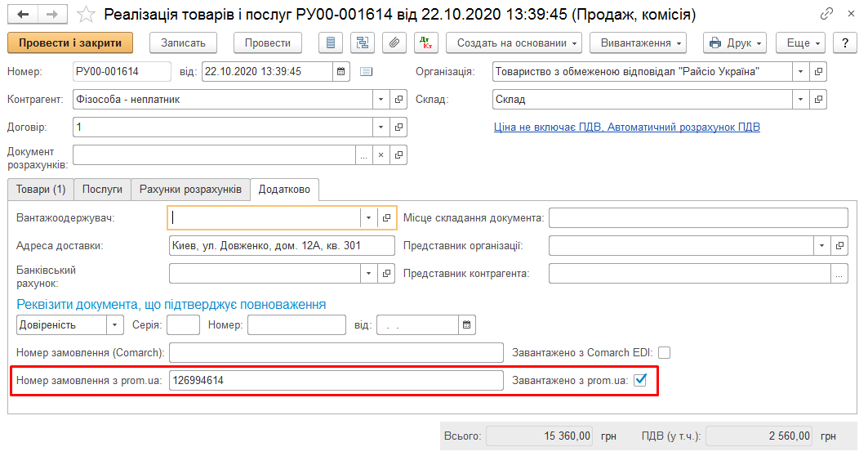Switch to the Товари (1) tab
Viewport: 868px width, 456px height.
pyautogui.click(x=41, y=190)
